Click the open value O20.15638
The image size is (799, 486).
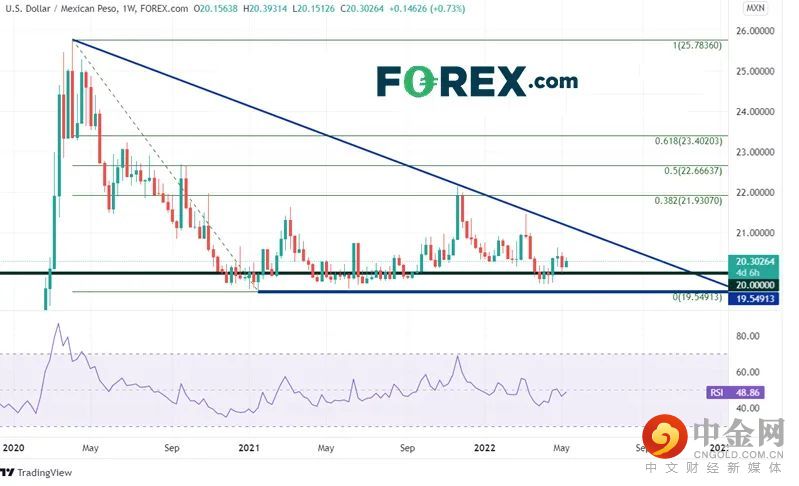(216, 9)
